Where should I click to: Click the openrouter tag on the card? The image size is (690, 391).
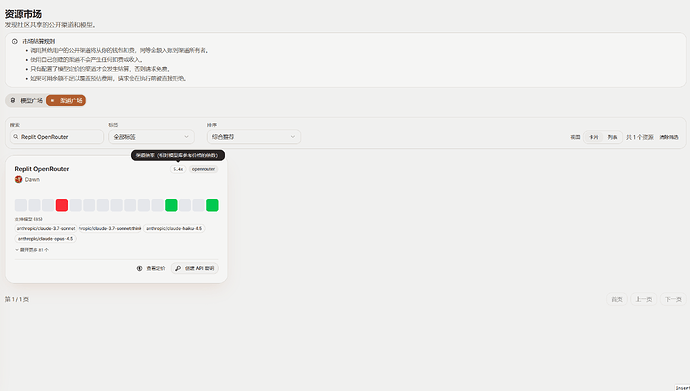[x=203, y=169]
